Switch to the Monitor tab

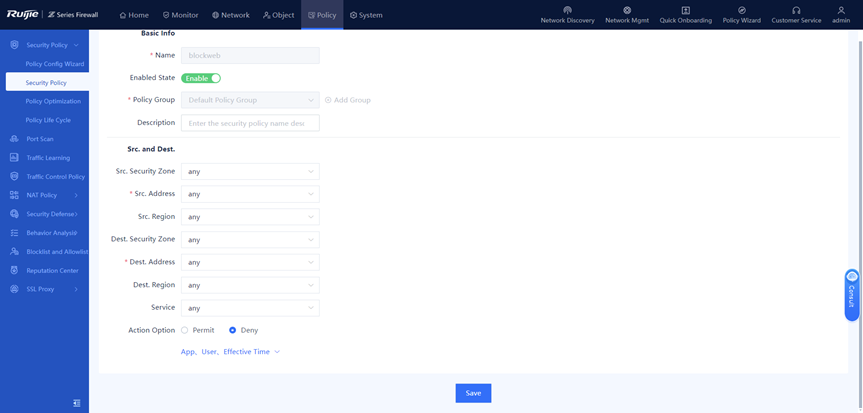(x=181, y=15)
